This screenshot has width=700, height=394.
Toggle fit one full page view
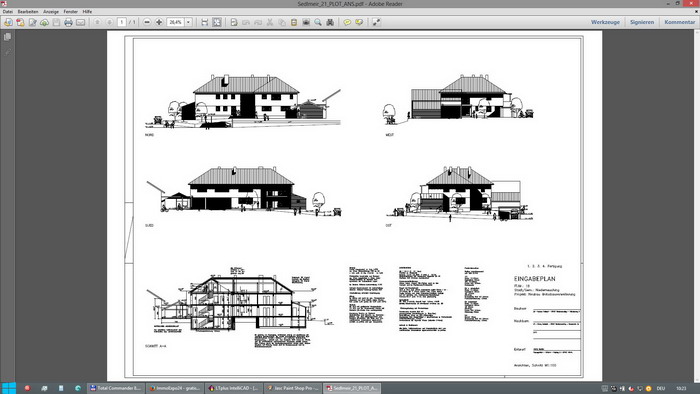pos(217,22)
